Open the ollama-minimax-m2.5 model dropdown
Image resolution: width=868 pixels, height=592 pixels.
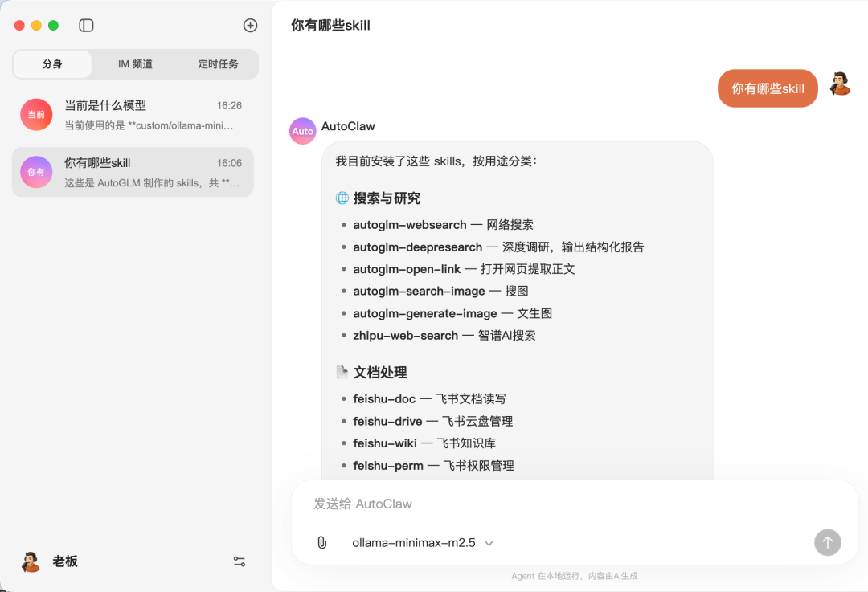click(x=423, y=543)
